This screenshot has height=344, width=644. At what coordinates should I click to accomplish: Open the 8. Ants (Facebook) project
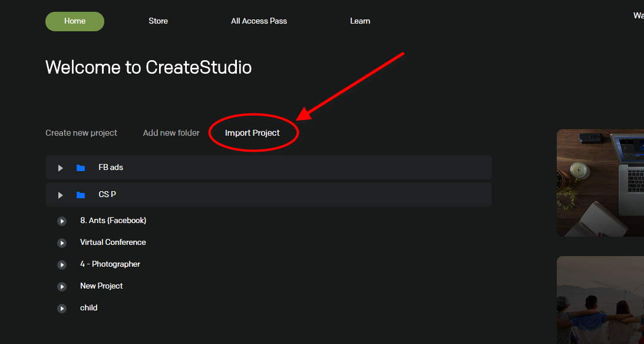click(113, 221)
